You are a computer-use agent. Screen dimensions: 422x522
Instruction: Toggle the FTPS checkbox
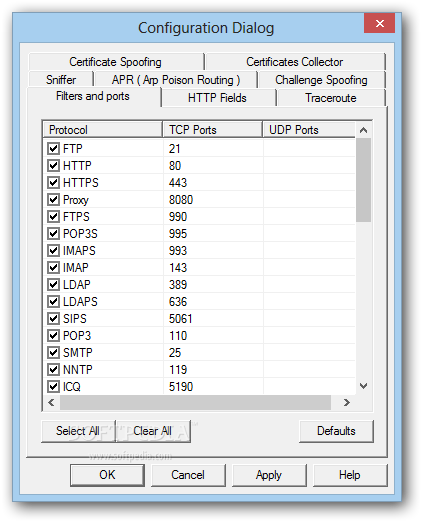click(x=53, y=216)
